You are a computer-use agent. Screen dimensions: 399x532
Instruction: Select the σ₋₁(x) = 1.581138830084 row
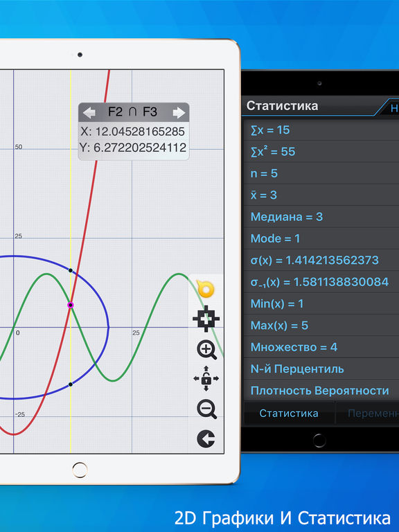point(321,282)
